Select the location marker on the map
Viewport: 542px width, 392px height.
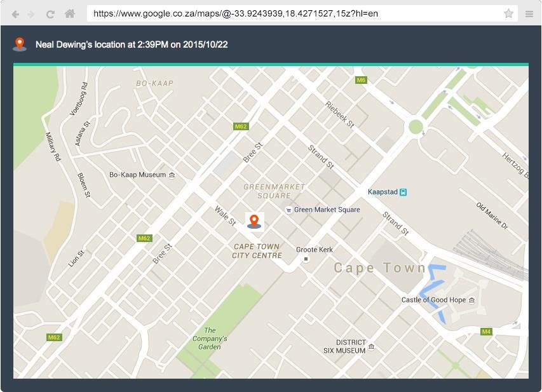pyautogui.click(x=254, y=222)
